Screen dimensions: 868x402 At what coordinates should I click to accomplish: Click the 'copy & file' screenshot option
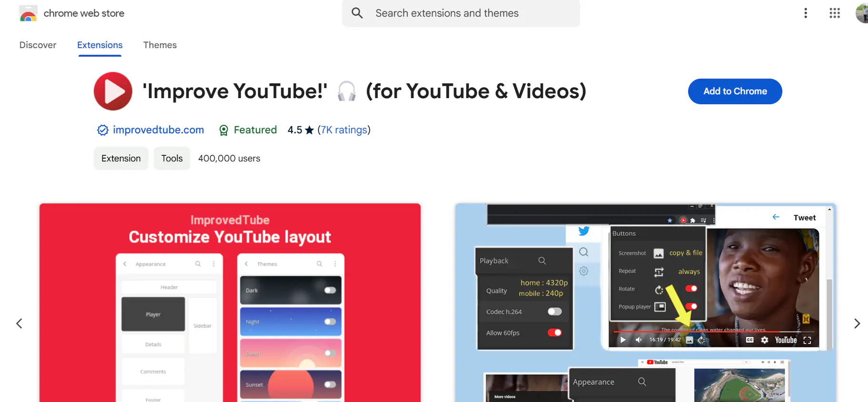[x=686, y=253]
